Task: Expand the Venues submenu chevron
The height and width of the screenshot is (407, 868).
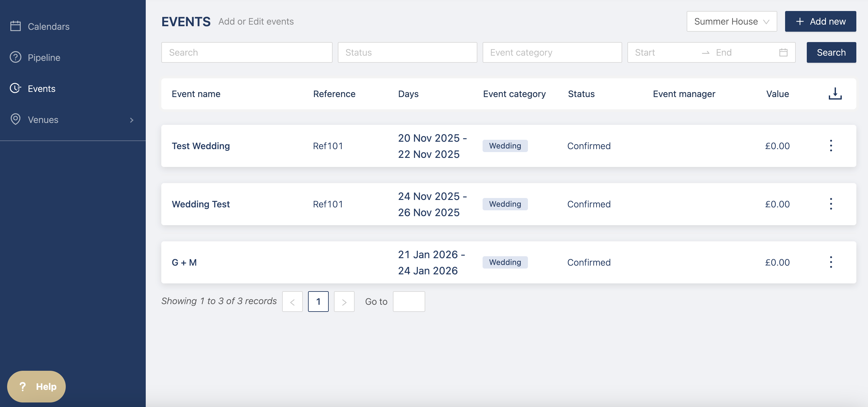Action: click(131, 120)
